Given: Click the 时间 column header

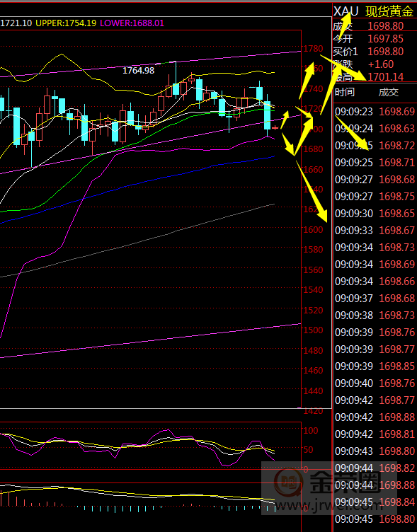Looking at the screenshot, I should coord(345,92).
